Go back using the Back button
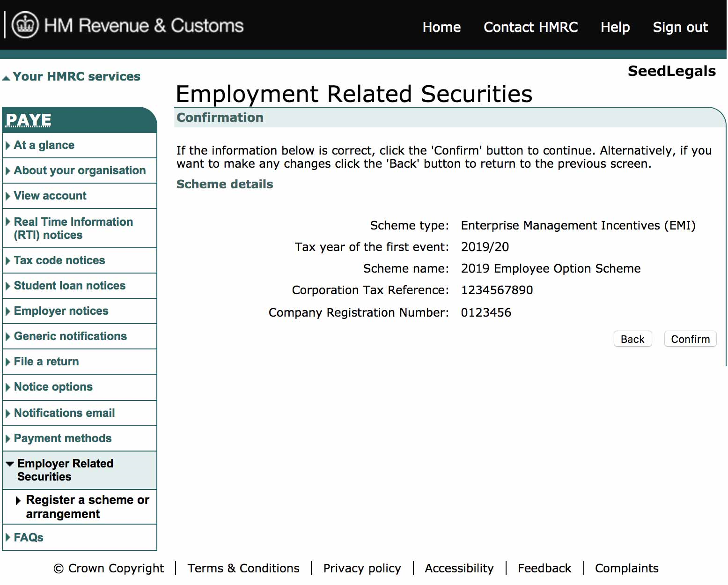The image size is (728, 585). click(x=632, y=339)
